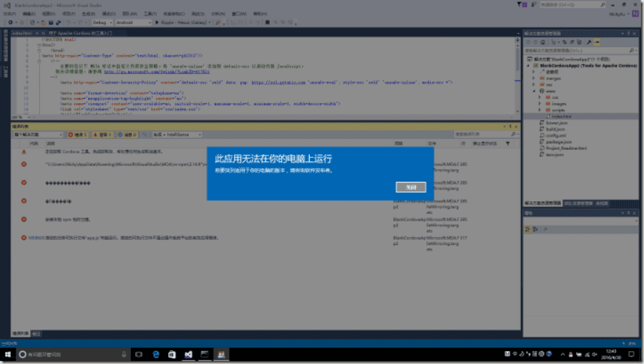The width and height of the screenshot is (644, 364).
Task: Open the Debug configuration dropdown
Action: (102, 23)
